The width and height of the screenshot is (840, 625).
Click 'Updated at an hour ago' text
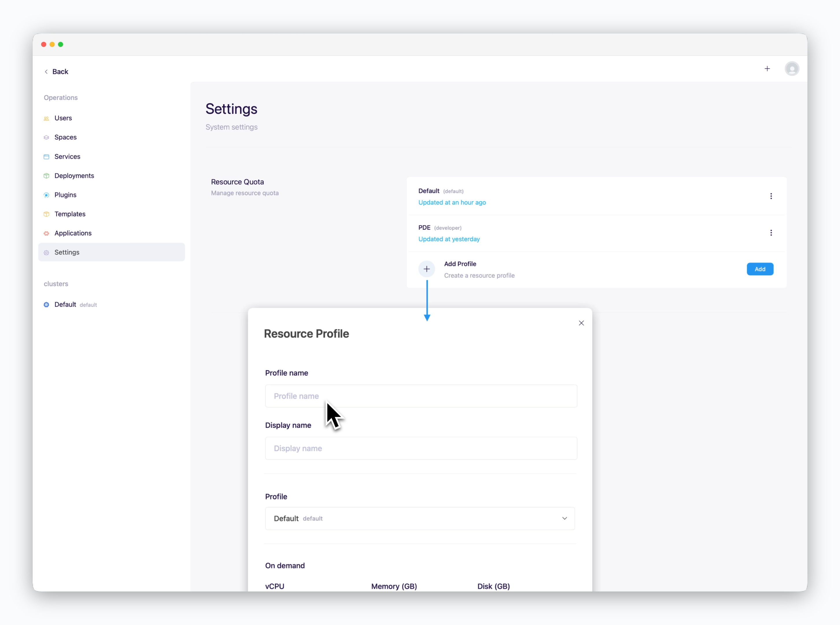point(452,203)
